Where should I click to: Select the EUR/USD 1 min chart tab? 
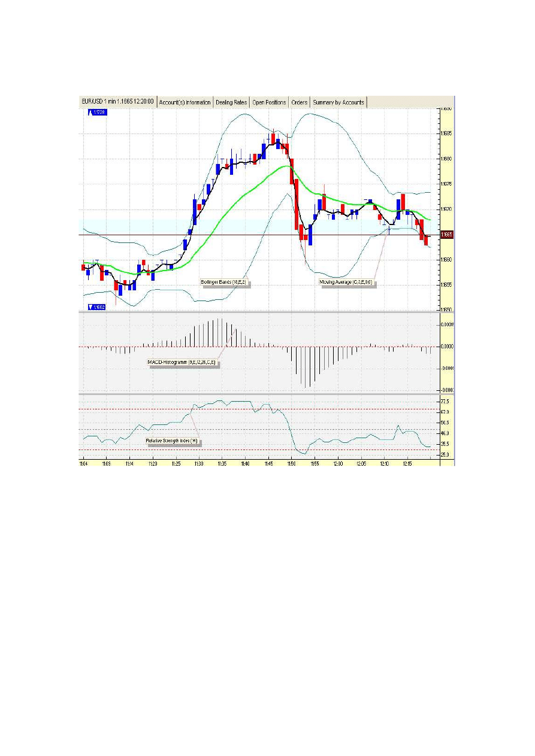click(x=117, y=102)
